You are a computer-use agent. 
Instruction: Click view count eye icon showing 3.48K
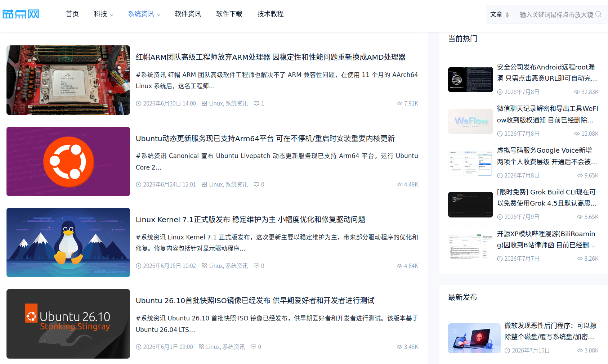tap(399, 347)
